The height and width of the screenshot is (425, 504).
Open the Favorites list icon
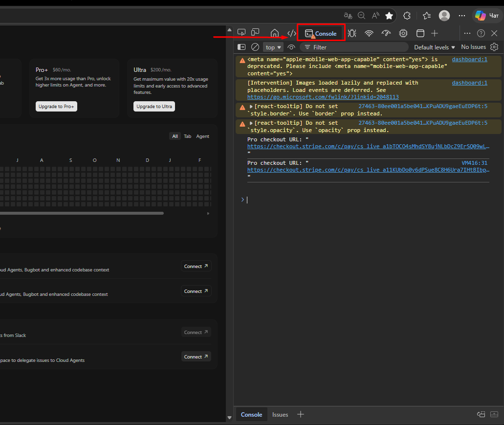tap(427, 16)
